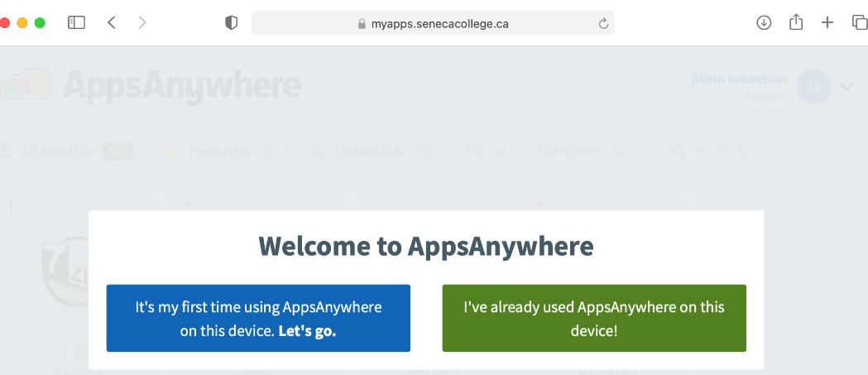The image size is (868, 375).
Task: Switch to the Favourites tab
Action: coord(222,151)
